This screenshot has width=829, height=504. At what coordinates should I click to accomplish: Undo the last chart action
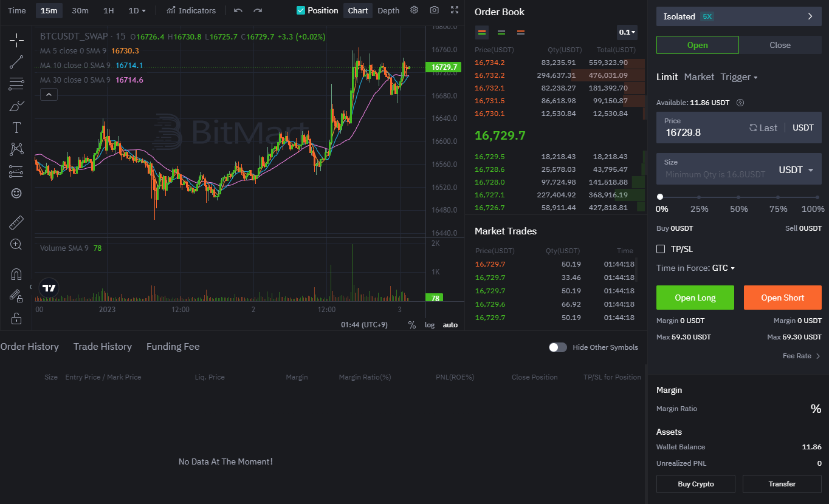[x=238, y=10]
